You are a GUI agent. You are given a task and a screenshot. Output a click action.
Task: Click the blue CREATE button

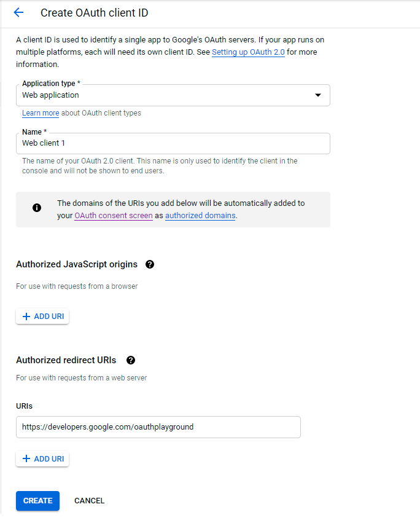pos(37,501)
